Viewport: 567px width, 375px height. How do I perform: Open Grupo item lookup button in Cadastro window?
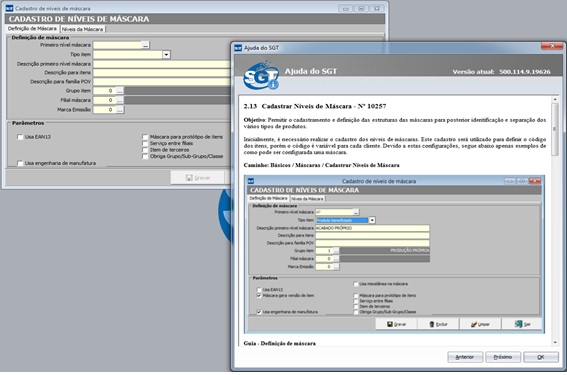120,90
